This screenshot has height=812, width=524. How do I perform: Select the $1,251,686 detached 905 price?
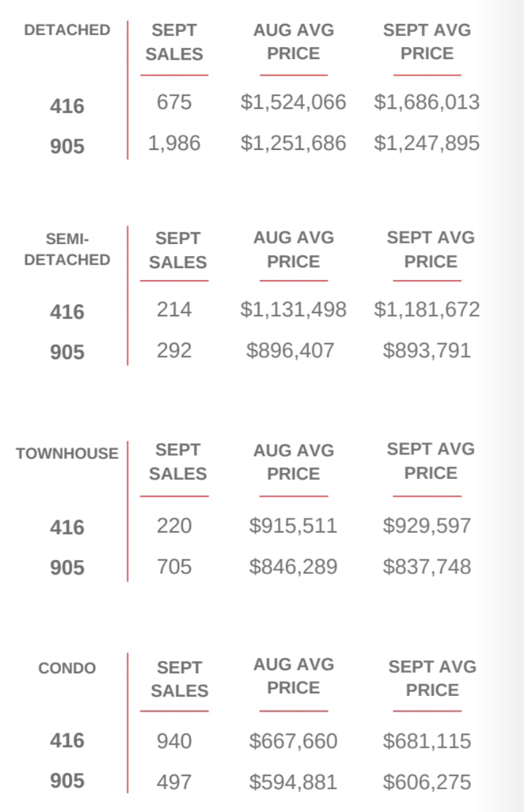[x=293, y=143]
